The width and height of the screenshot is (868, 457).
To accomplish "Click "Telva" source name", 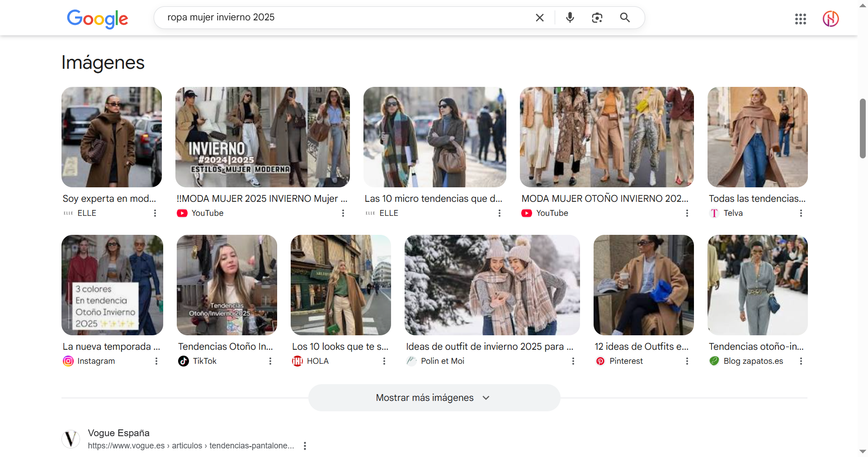I will 733,213.
